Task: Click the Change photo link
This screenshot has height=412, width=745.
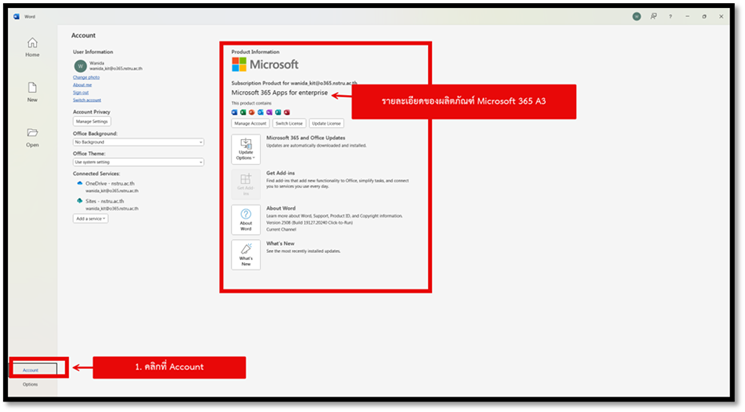Action: tap(86, 77)
